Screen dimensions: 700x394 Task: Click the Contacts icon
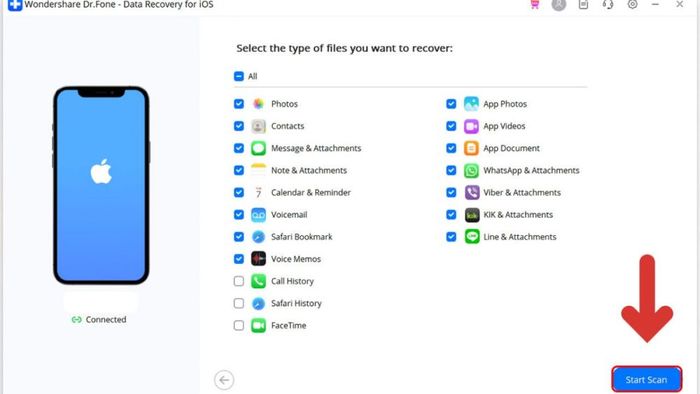(258, 126)
